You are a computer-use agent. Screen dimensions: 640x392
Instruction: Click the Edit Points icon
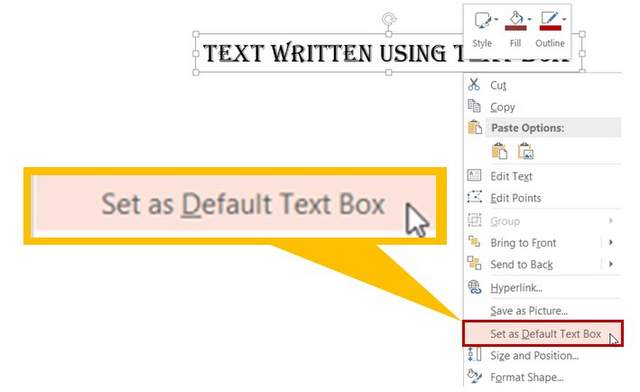(474, 197)
